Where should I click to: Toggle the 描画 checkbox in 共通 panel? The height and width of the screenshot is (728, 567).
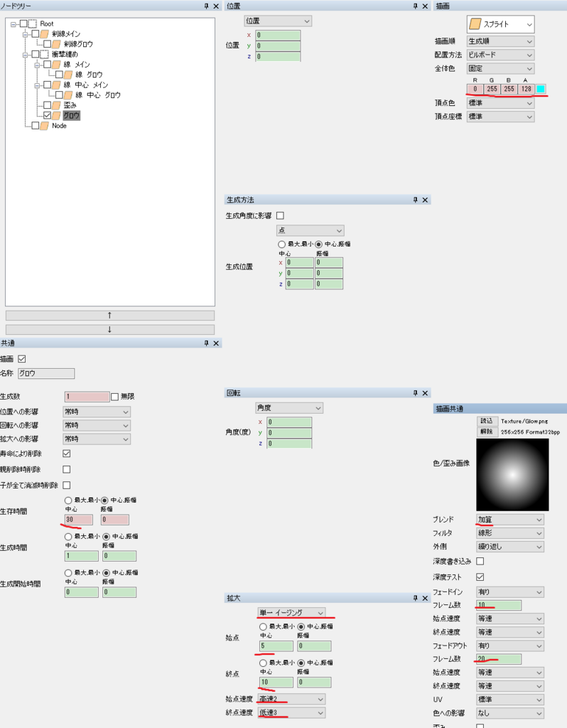[x=22, y=359]
